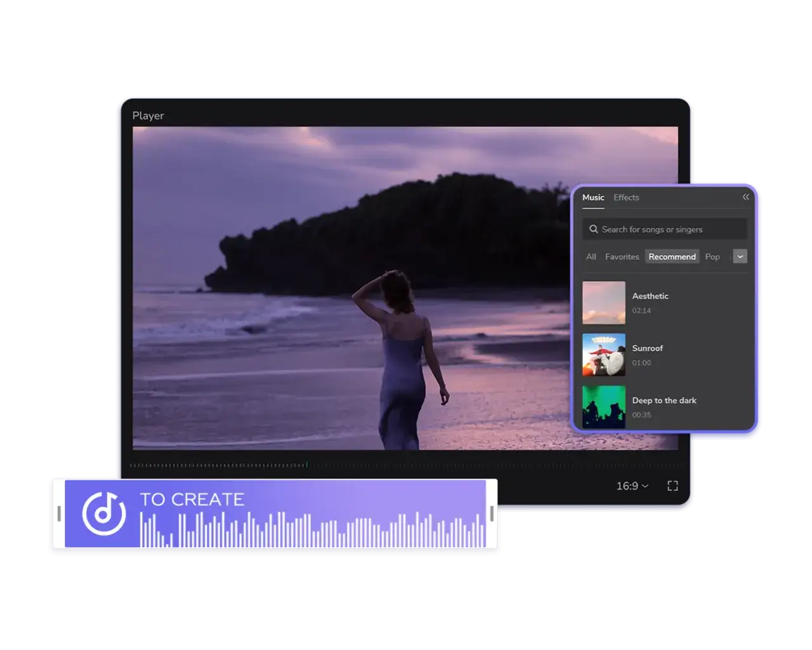The width and height of the screenshot is (812, 650).
Task: Show the Favorites music list
Action: pos(622,256)
